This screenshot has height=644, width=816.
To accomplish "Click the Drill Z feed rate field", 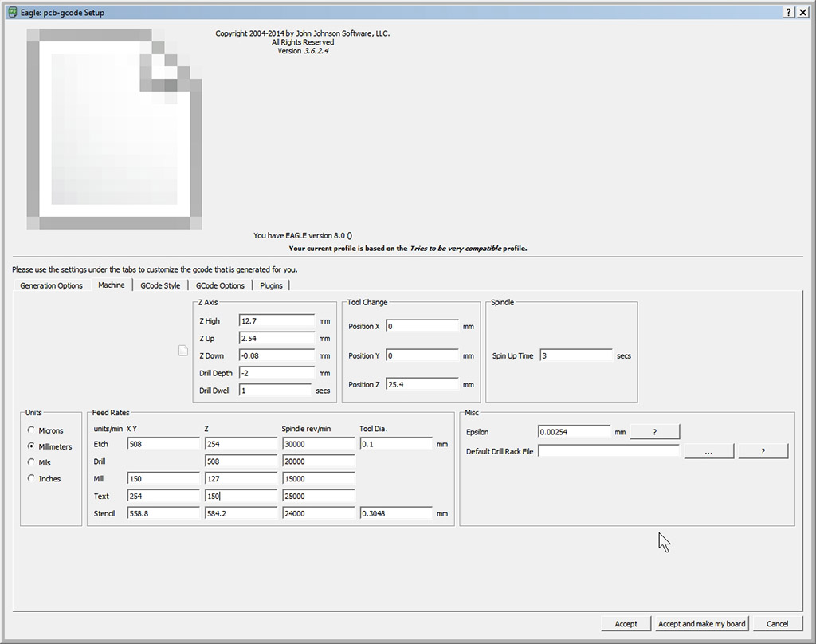I will (241, 461).
